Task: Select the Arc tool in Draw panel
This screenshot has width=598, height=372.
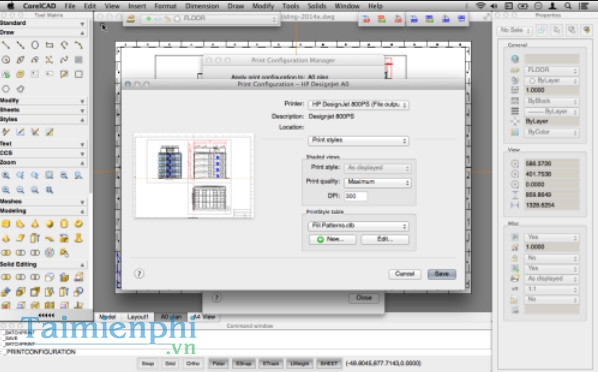Action: point(79,45)
